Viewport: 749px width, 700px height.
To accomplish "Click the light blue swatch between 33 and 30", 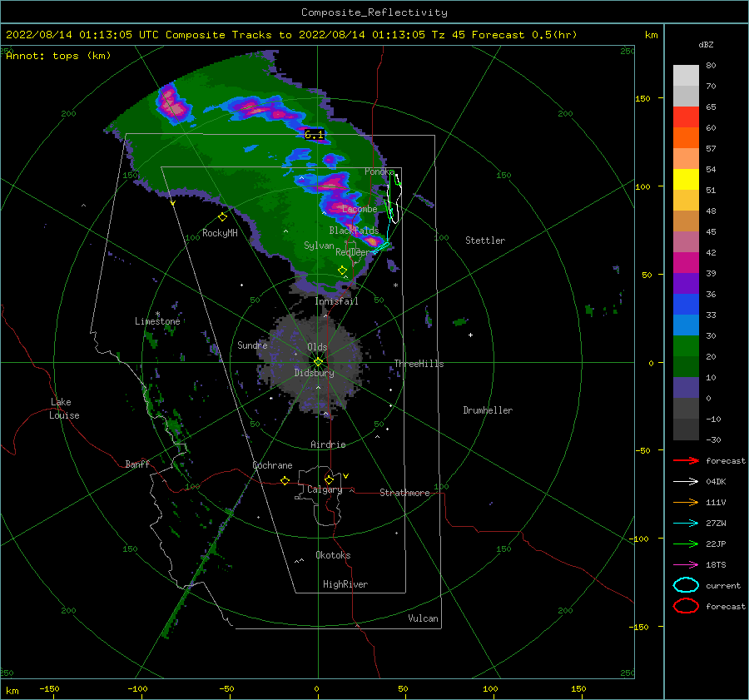I will pyautogui.click(x=686, y=325).
